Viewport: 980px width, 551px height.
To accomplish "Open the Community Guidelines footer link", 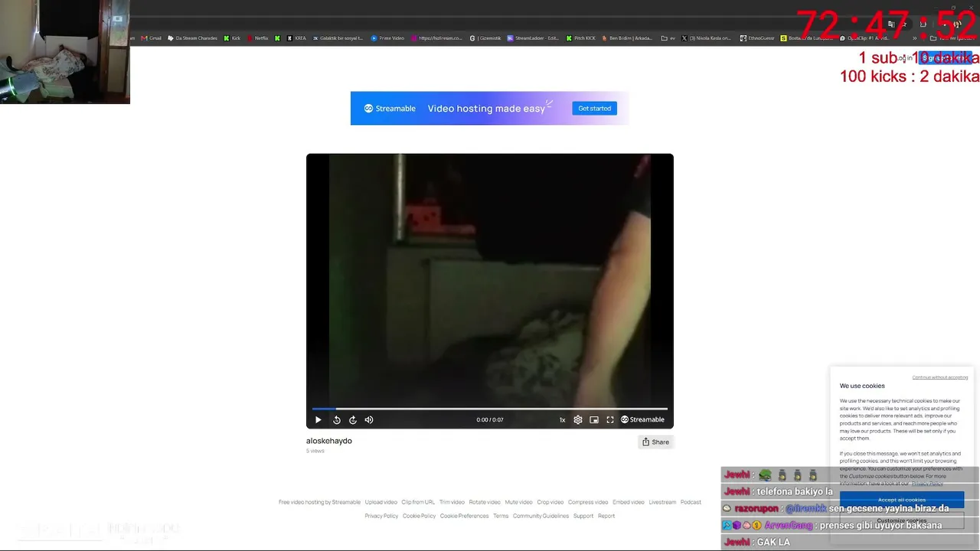I will 541,516.
